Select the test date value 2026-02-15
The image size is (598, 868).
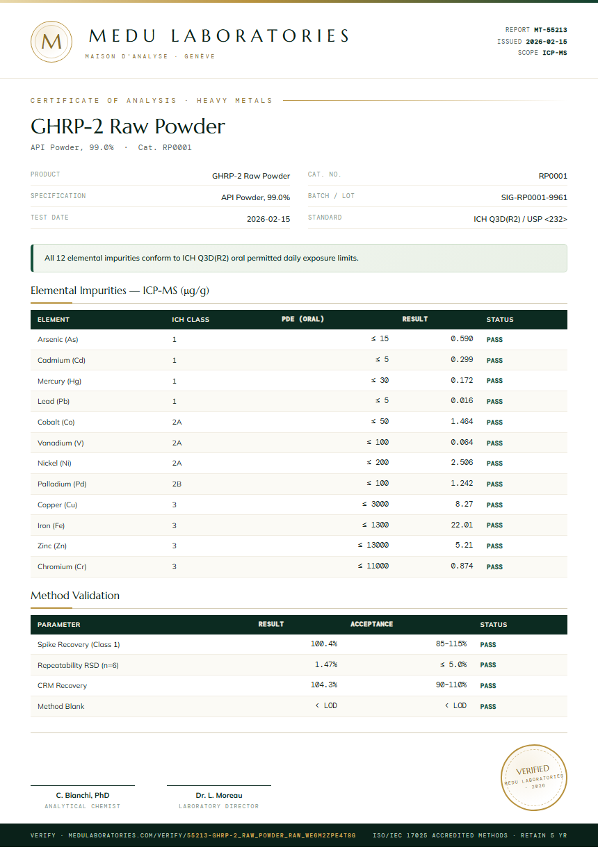268,219
